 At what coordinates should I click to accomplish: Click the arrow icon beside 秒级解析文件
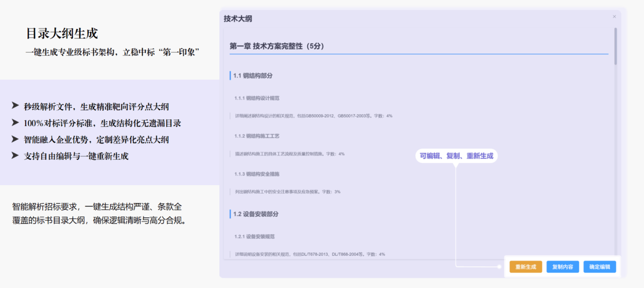15,106
